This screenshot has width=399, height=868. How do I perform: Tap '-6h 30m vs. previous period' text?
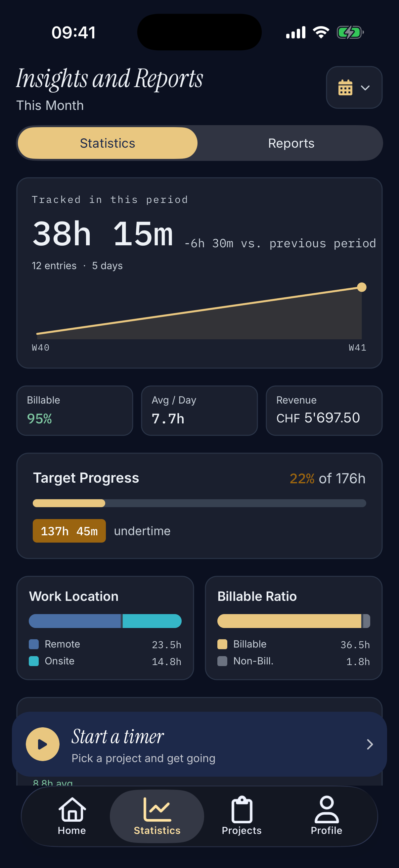[280, 243]
